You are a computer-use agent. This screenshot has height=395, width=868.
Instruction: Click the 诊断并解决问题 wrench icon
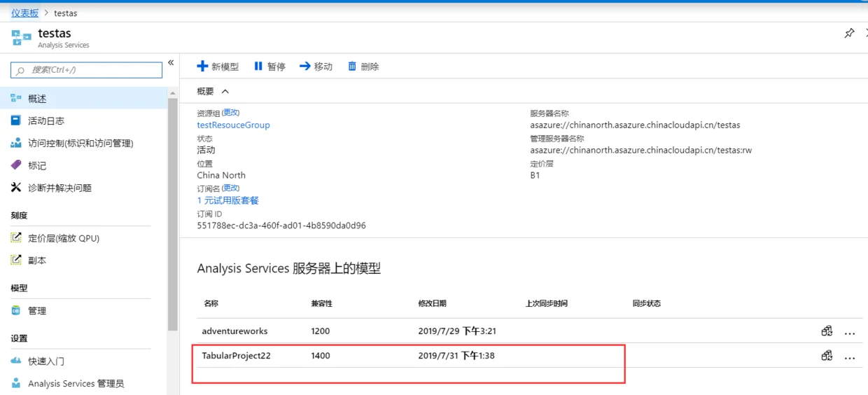tap(16, 188)
